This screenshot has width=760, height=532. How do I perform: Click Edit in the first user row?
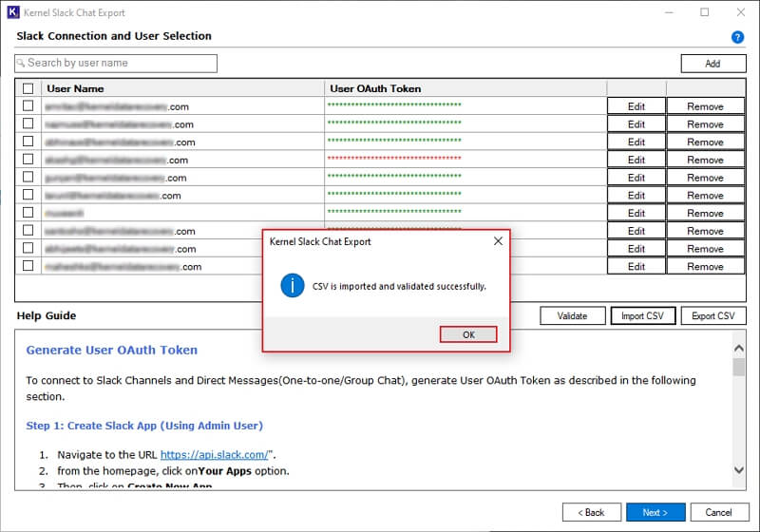636,106
